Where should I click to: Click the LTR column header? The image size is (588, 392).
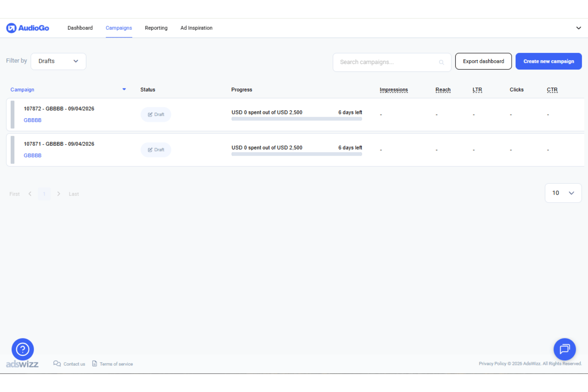477,90
